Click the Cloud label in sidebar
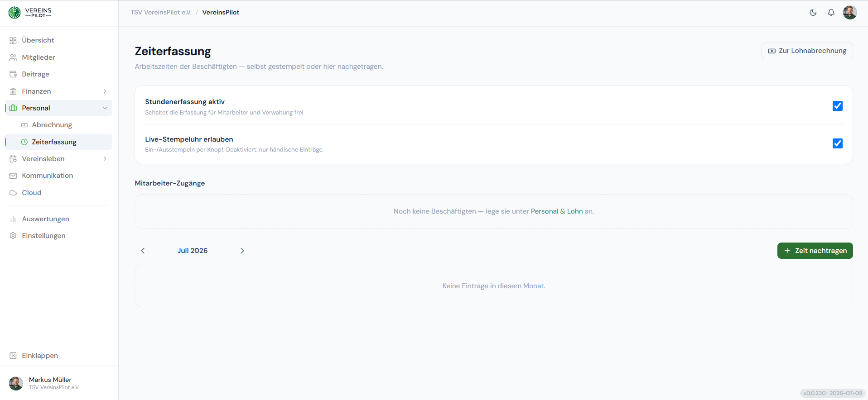 coord(32,193)
